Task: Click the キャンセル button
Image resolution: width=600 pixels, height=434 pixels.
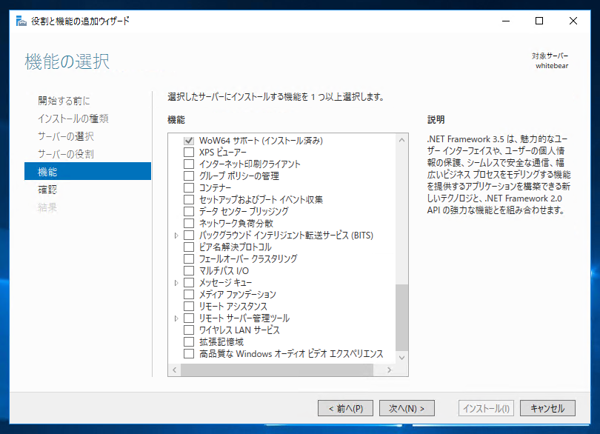Action: 548,408
